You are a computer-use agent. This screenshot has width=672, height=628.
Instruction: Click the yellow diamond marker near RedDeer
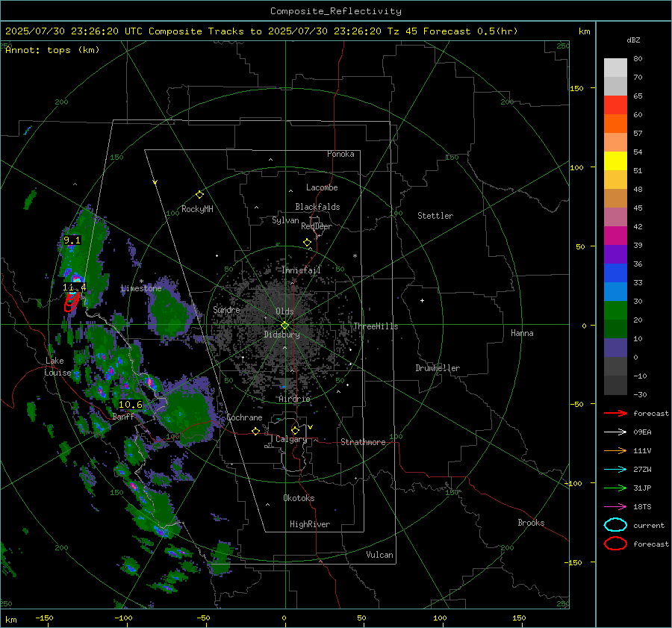pos(307,243)
